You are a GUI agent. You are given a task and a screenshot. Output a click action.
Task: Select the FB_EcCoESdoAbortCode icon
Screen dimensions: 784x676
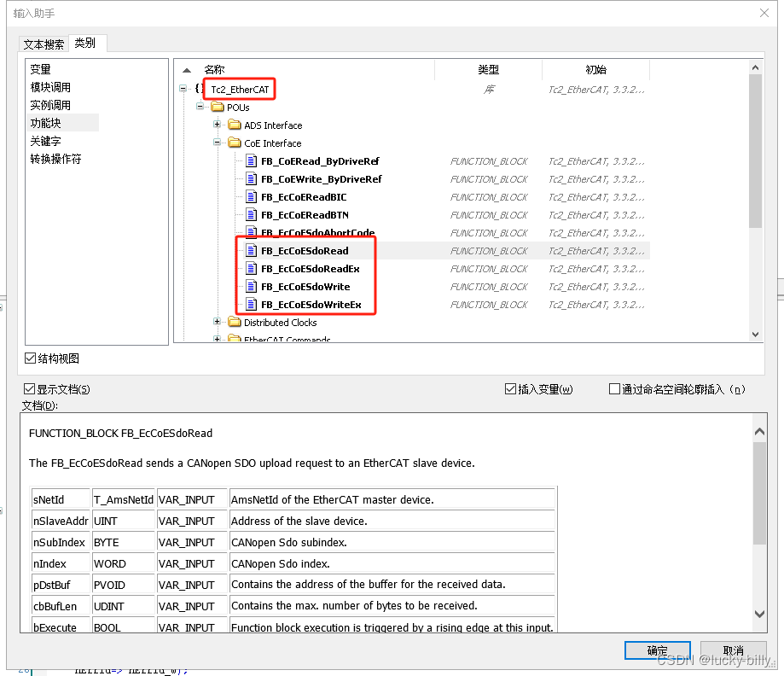pos(250,232)
